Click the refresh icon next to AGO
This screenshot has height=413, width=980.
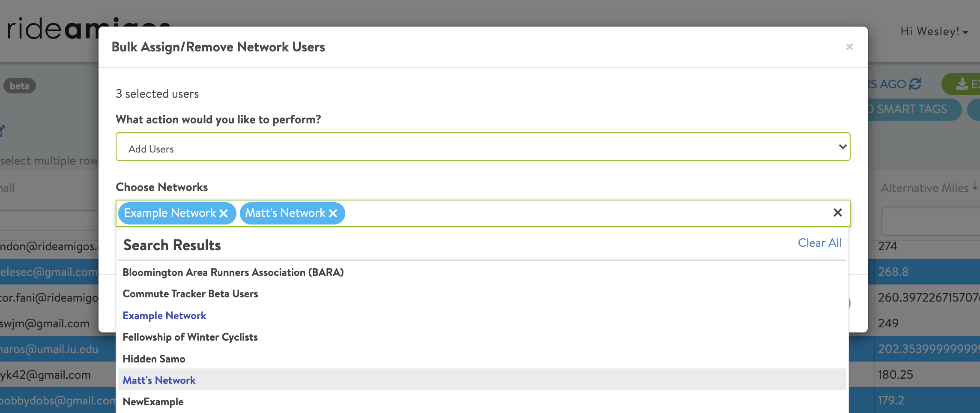(x=915, y=84)
